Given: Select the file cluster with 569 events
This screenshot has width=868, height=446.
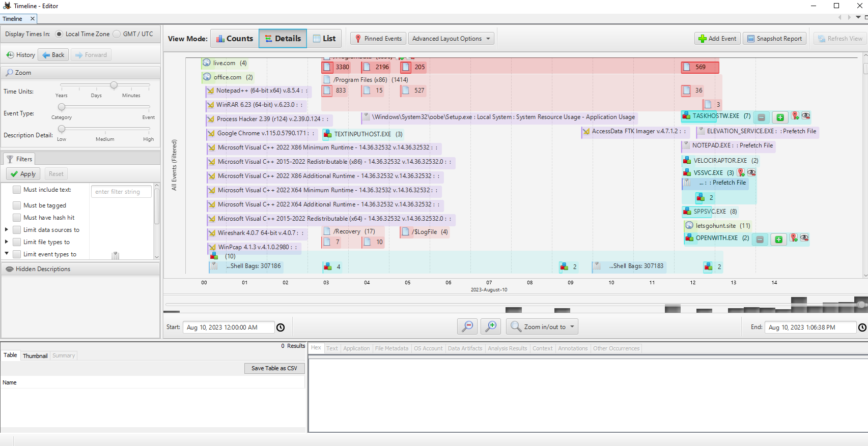Looking at the screenshot, I should pyautogui.click(x=700, y=67).
